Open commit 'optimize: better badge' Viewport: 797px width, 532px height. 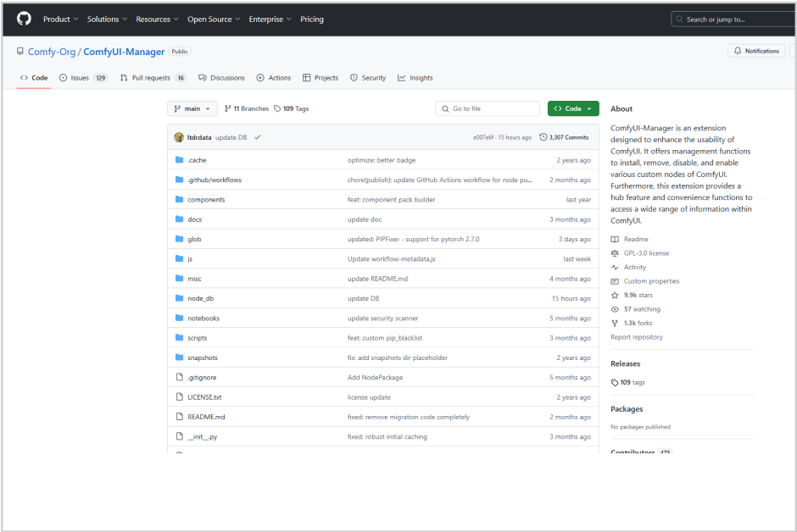point(382,160)
